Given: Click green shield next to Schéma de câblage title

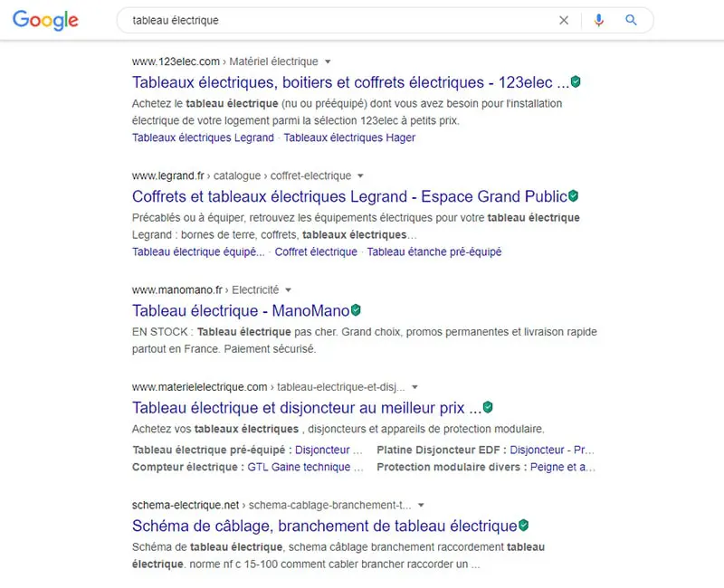Looking at the screenshot, I should point(523,526).
